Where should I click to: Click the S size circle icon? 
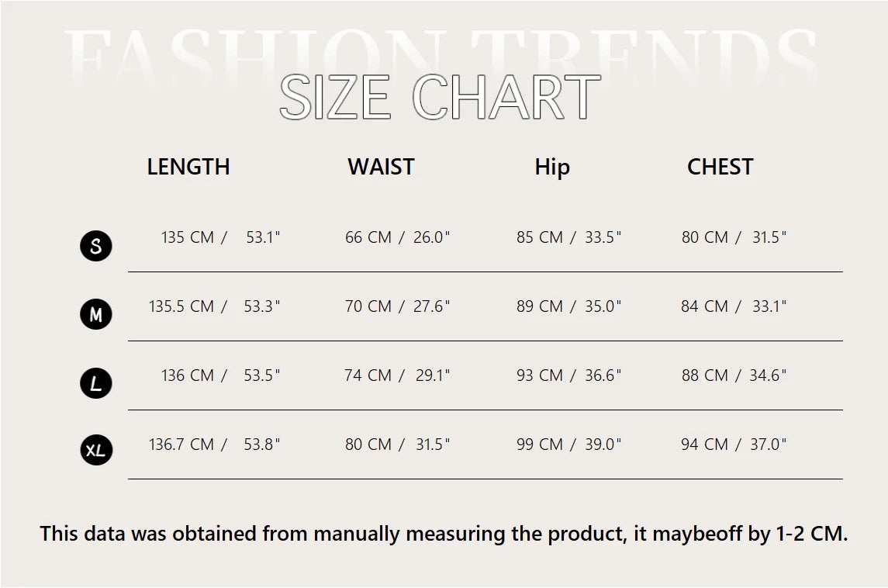tap(96, 247)
